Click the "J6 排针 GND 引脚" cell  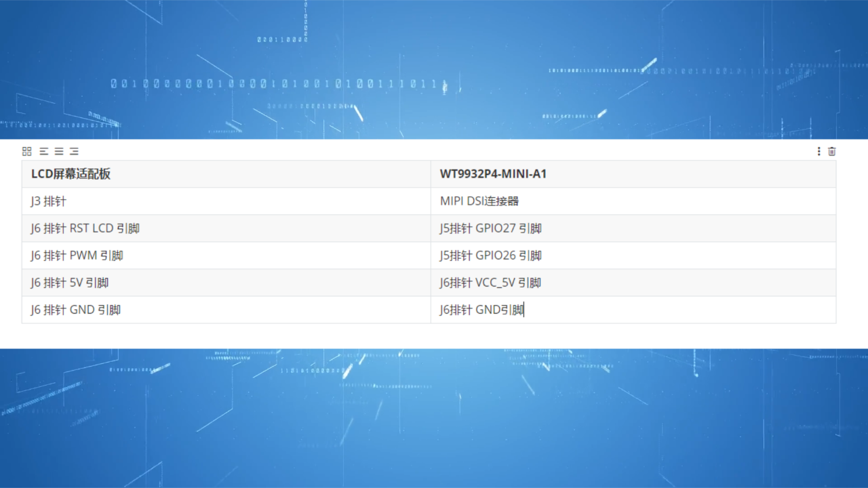point(226,310)
